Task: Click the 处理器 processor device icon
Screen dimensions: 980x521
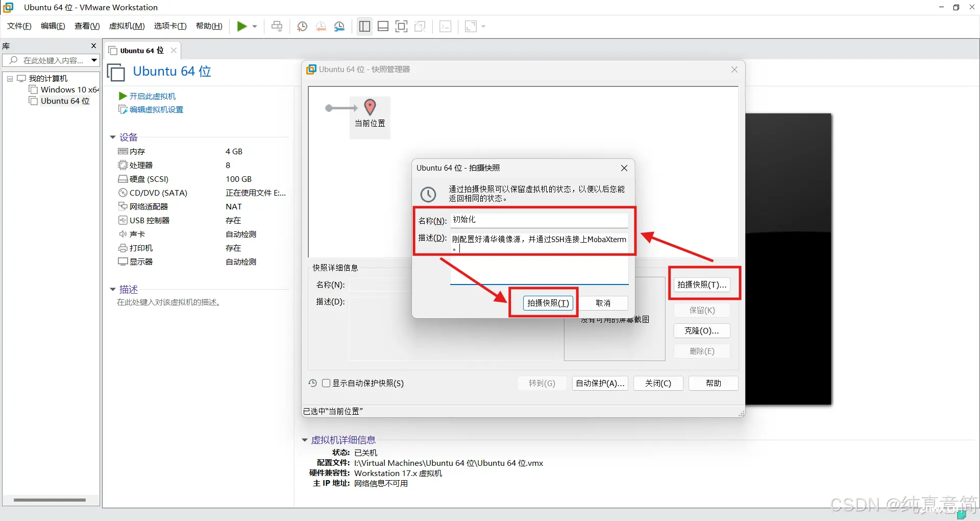Action: pos(123,165)
